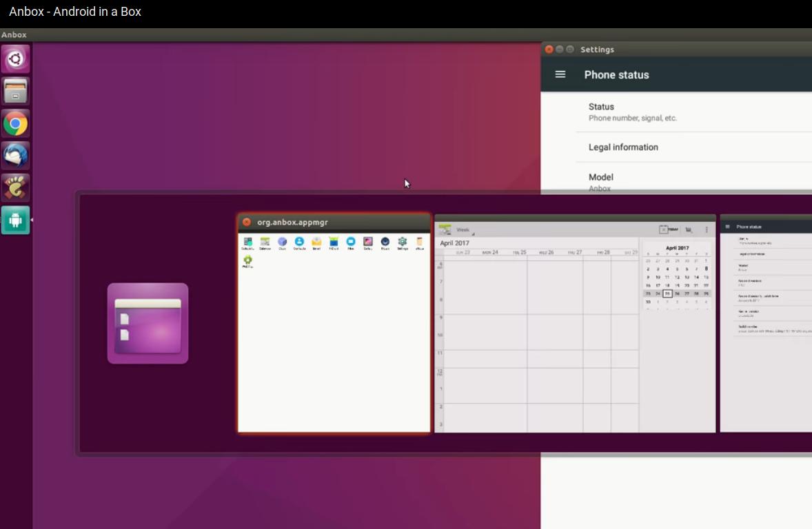Viewport: 812px width, 529px height.
Task: Open the calendar overflow three-dot menu
Action: pos(707,229)
